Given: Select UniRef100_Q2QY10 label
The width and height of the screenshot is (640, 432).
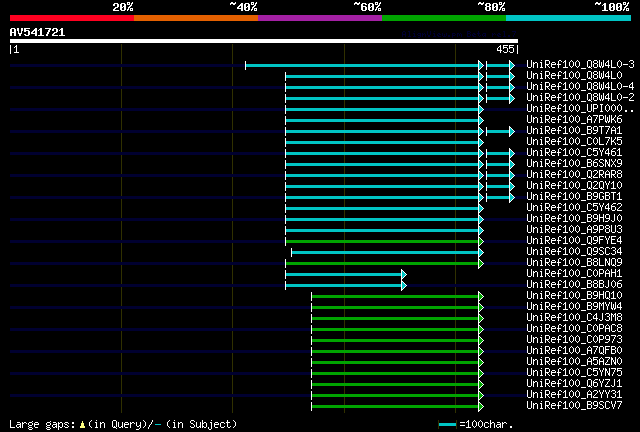Looking at the screenshot, I should (574, 186).
